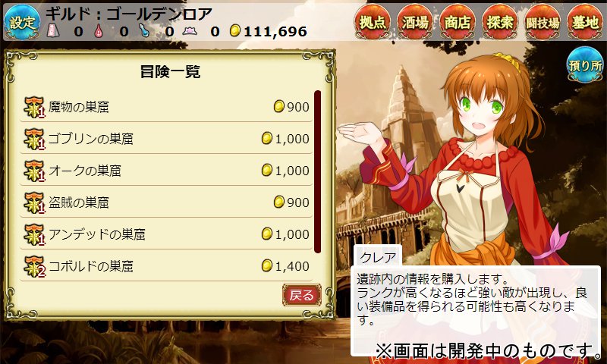
Task: Pick the オークの巣窟 adventure
Action: pos(166,171)
